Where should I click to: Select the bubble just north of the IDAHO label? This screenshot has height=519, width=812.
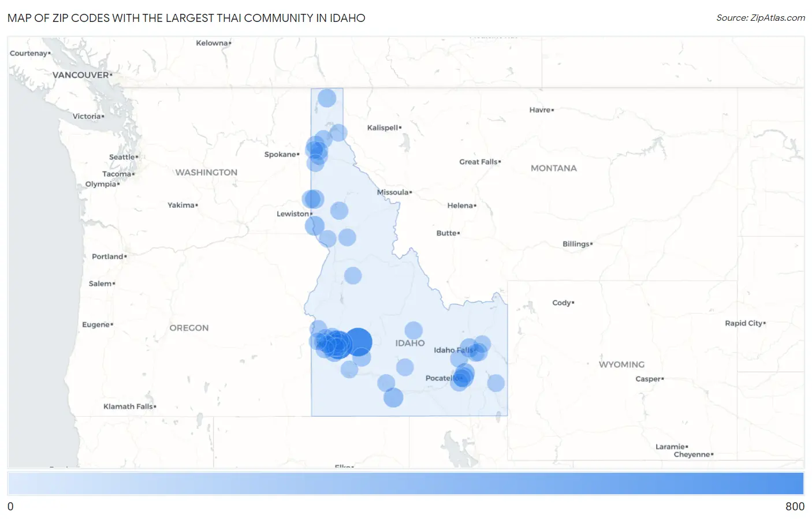[414, 331]
